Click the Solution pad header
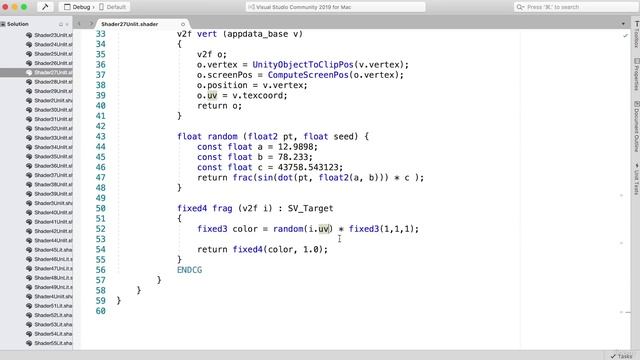 [x=18, y=24]
